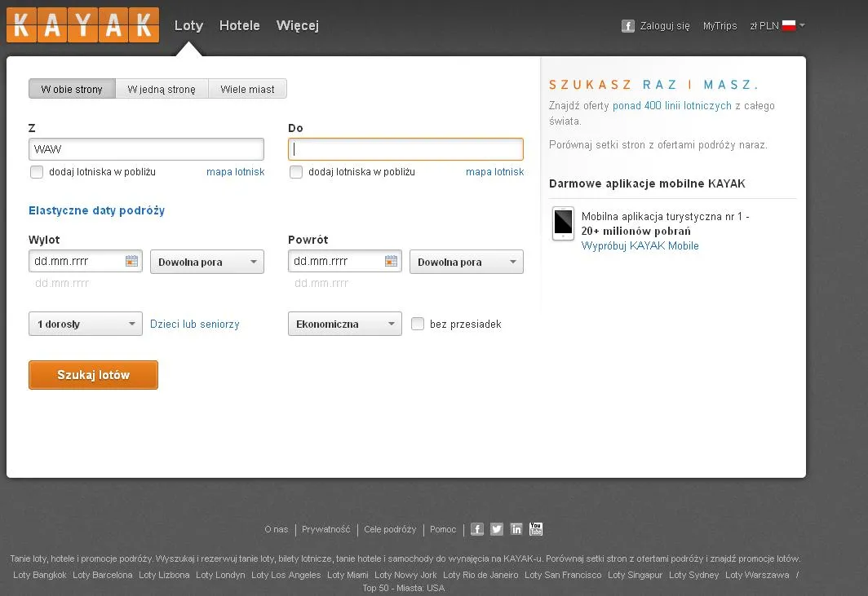Open the Loty Lizbona link
Viewport: 868px width, 596px height.
coord(164,575)
